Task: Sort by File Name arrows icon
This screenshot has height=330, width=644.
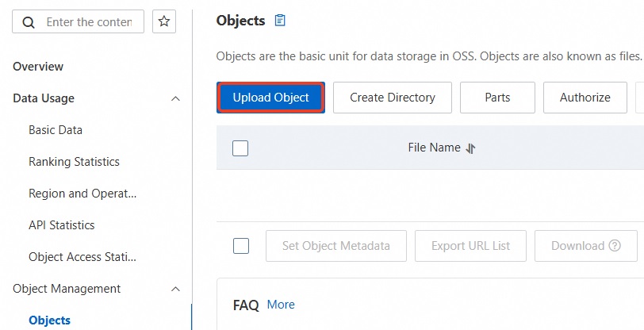Action: 470,148
